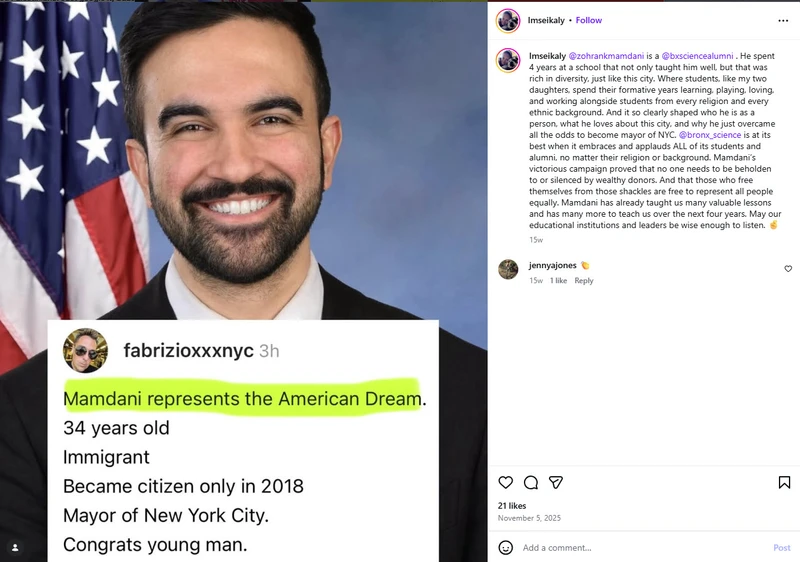800x562 pixels.
Task: Open three-dot more options menu
Action: (783, 20)
